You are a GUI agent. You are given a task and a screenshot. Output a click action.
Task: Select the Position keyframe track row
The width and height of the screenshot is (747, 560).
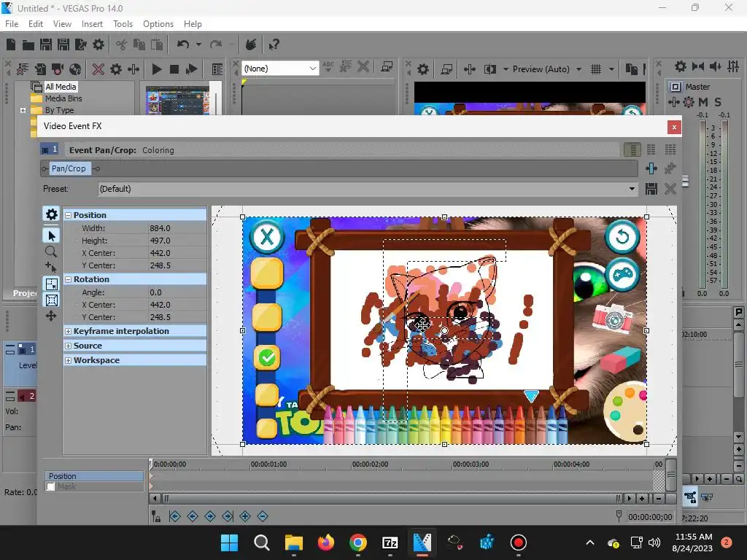tap(94, 476)
